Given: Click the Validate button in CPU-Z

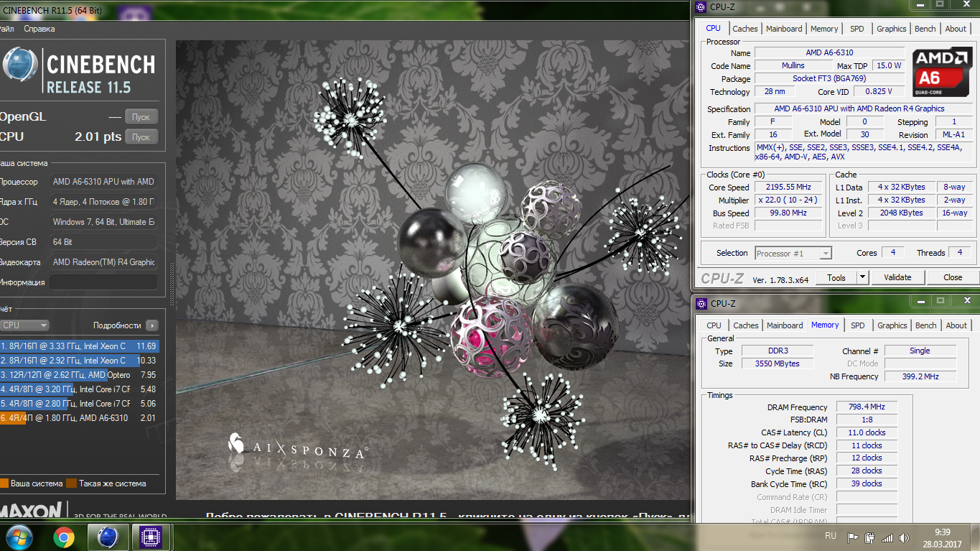Looking at the screenshot, I should tap(897, 277).
